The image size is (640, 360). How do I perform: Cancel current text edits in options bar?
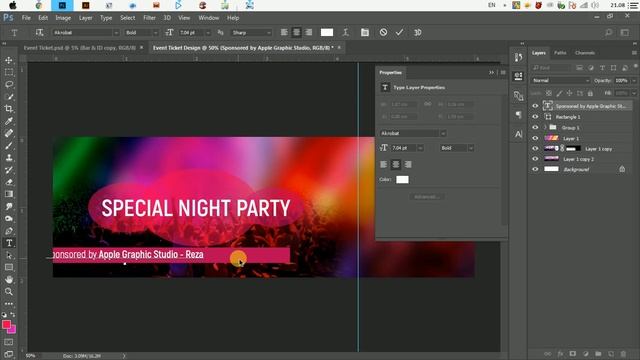[x=383, y=32]
